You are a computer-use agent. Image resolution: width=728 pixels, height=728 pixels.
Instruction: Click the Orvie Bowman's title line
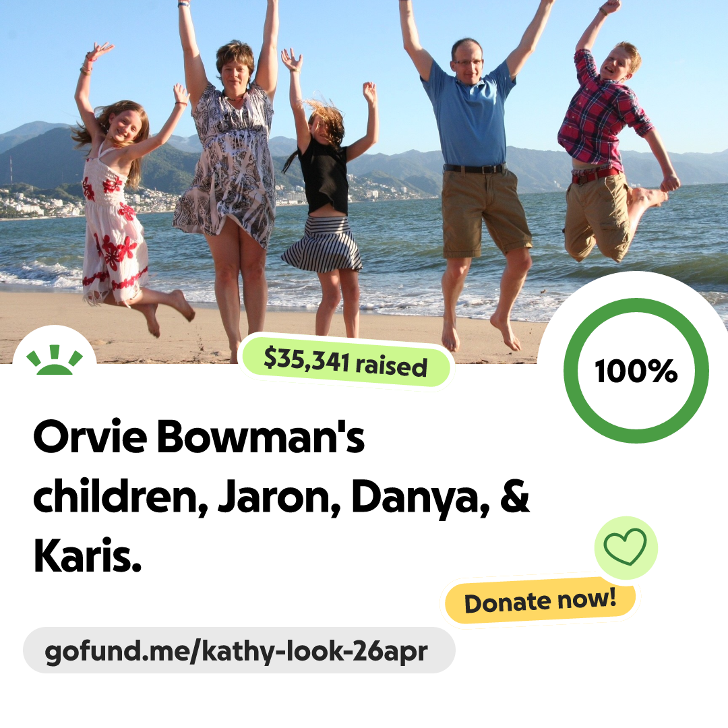(199, 436)
